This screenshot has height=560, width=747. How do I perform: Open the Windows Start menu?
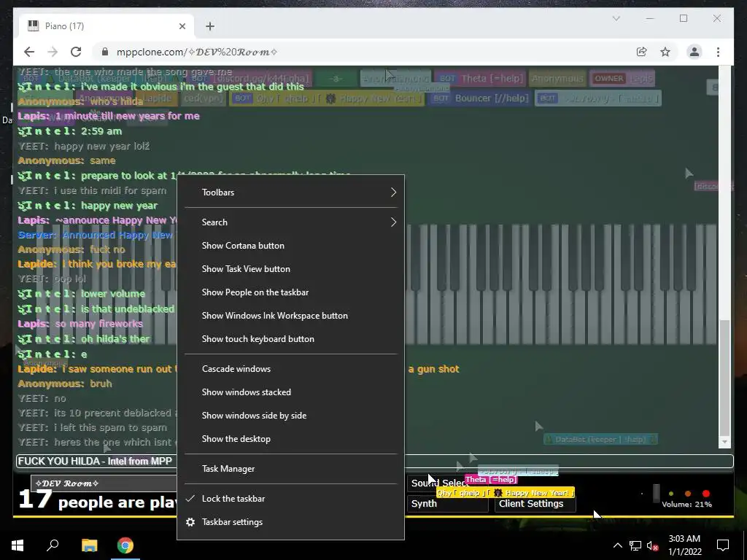point(18,545)
